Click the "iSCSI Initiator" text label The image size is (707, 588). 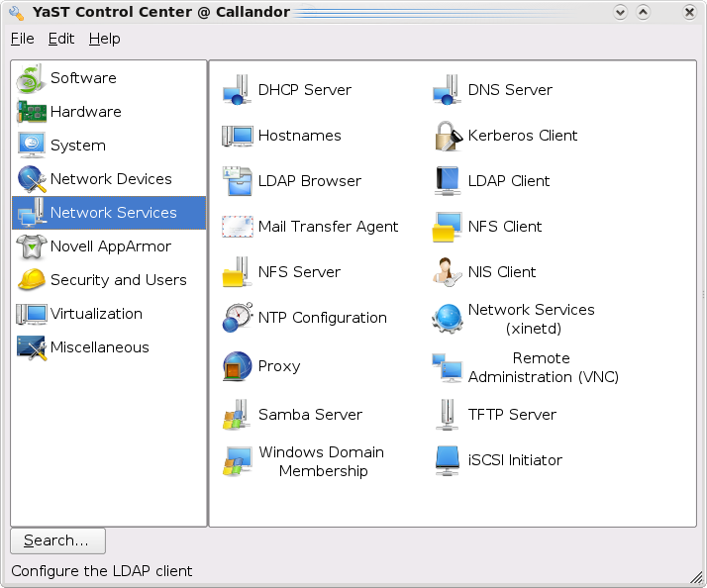tap(515, 460)
